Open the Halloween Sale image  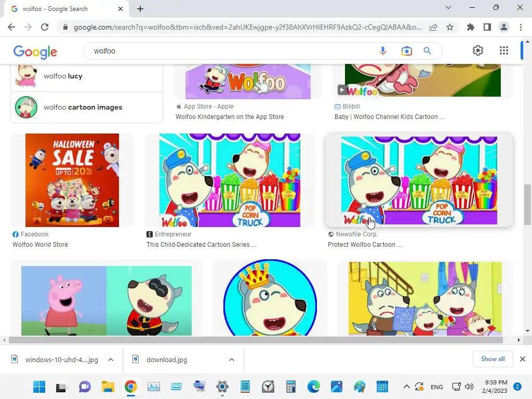click(72, 180)
